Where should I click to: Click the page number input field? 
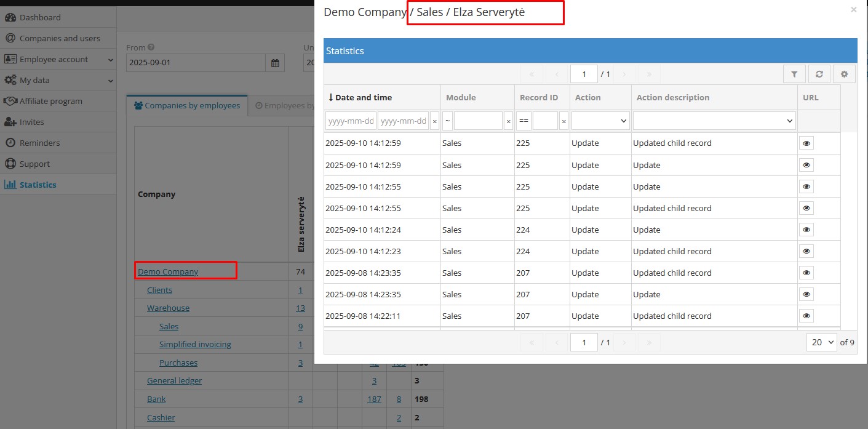(x=584, y=73)
